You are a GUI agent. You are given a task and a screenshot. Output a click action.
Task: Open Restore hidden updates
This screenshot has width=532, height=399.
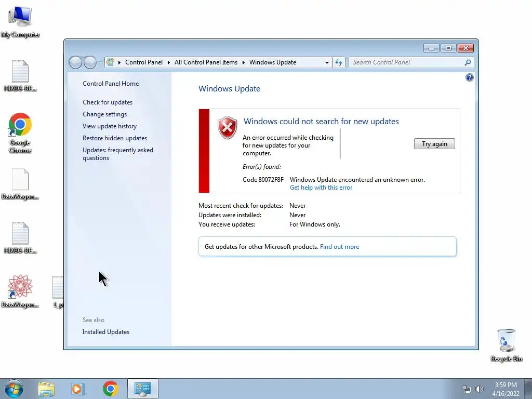point(115,138)
